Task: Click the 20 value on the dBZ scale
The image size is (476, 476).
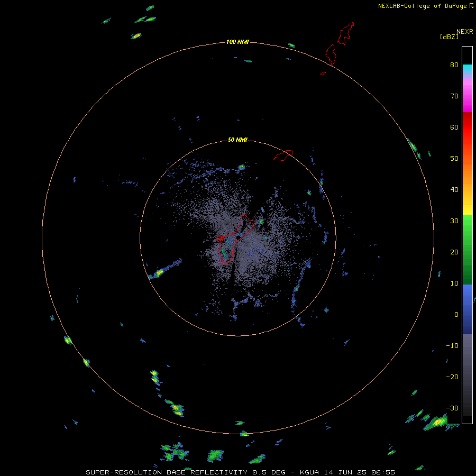Action: [x=454, y=252]
